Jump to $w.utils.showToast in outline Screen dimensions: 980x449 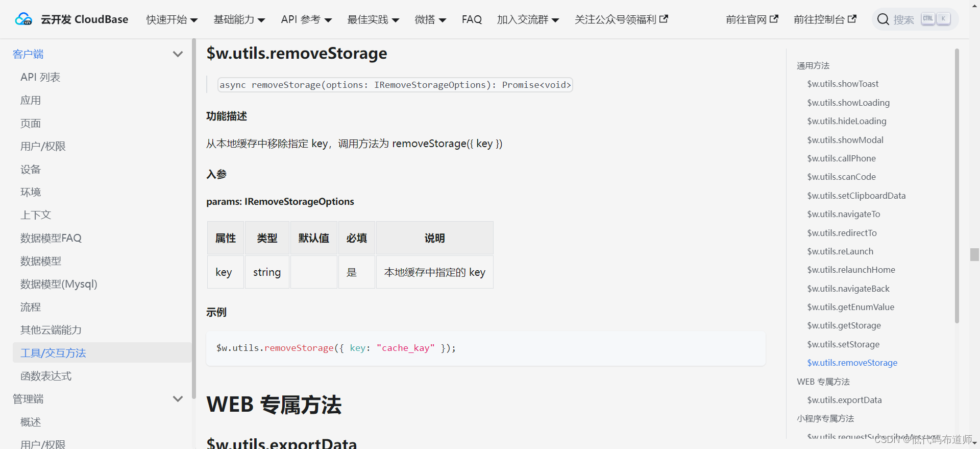tap(843, 84)
